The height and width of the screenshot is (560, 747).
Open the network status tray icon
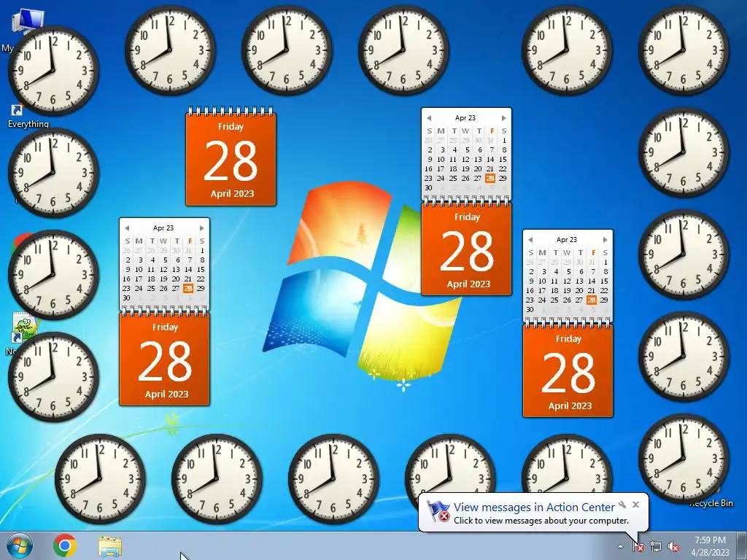pyautogui.click(x=656, y=546)
